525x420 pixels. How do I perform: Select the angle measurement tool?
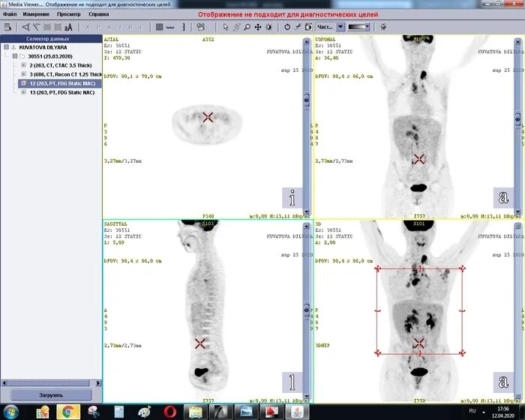[25, 27]
